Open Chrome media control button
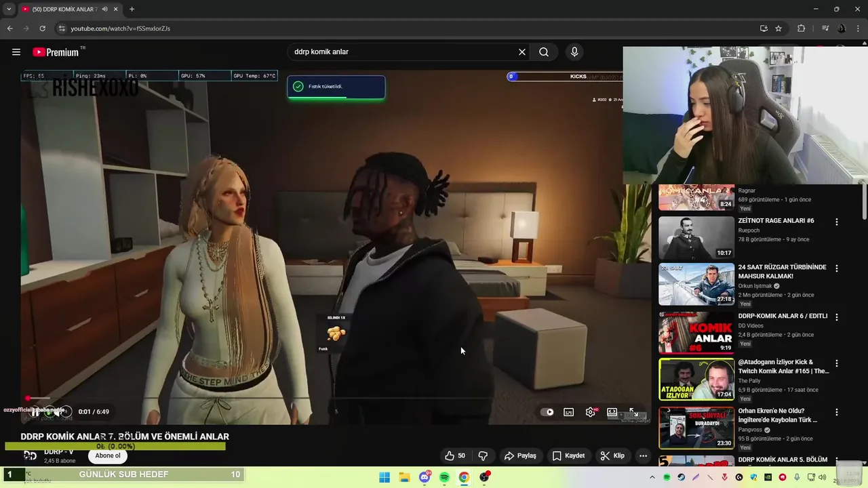This screenshot has height=488, width=868. (x=825, y=28)
